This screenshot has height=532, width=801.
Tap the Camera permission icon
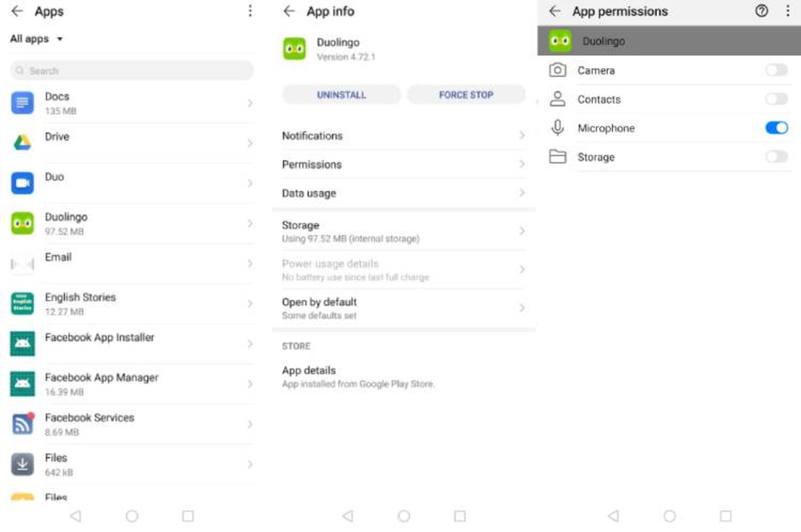pyautogui.click(x=557, y=70)
